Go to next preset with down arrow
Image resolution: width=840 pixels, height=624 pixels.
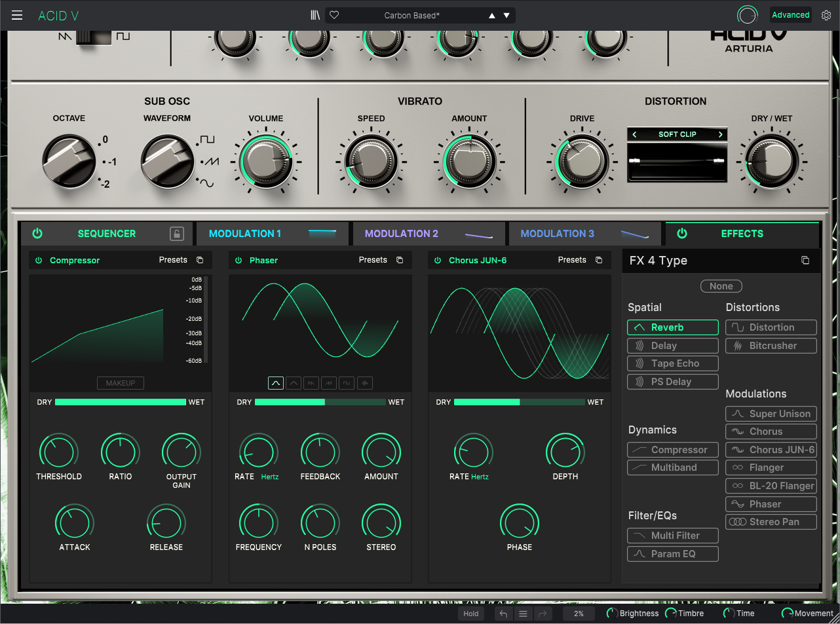(x=506, y=15)
